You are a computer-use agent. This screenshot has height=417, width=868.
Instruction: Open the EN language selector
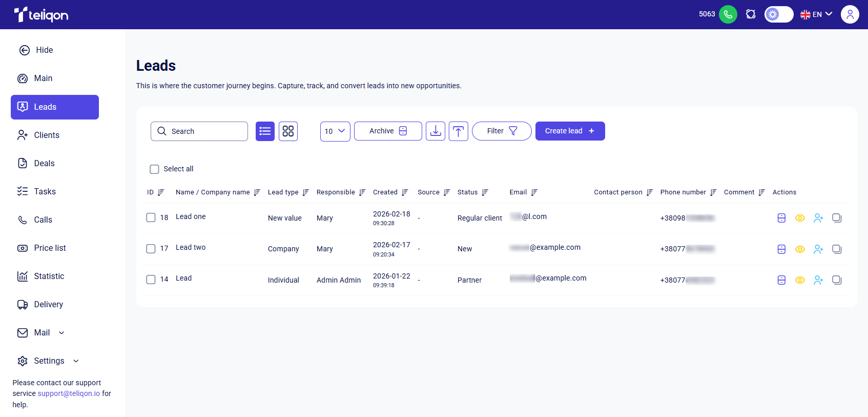816,14
